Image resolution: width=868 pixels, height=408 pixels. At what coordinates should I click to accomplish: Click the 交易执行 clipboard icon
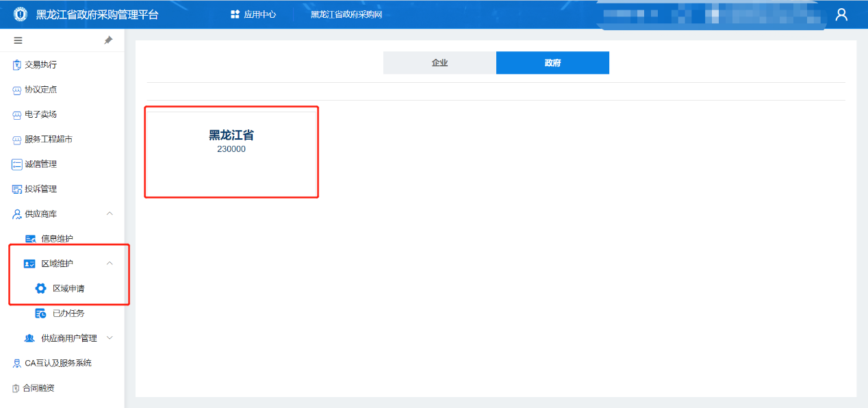tap(17, 65)
